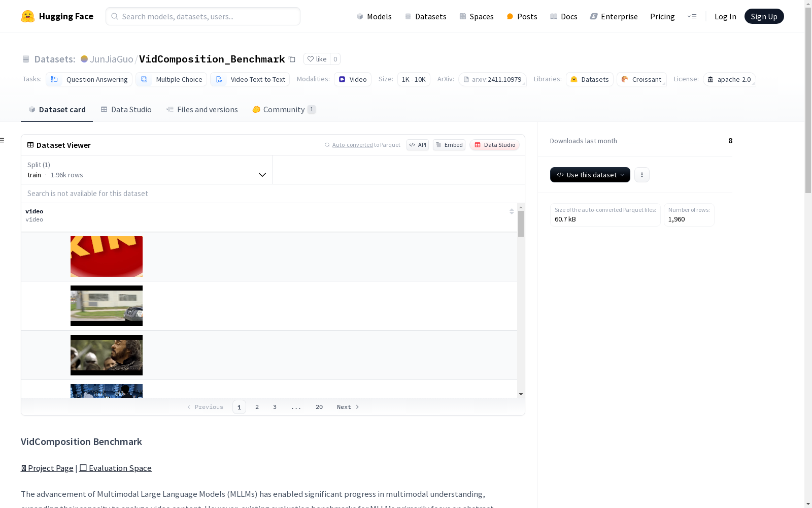This screenshot has width=812, height=508.
Task: Click the Video modality tag
Action: 353,79
